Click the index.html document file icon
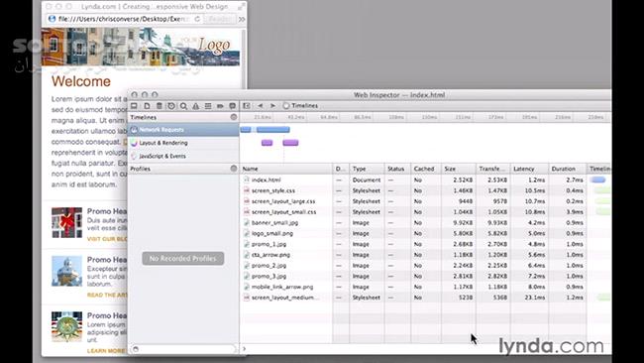 (247, 180)
